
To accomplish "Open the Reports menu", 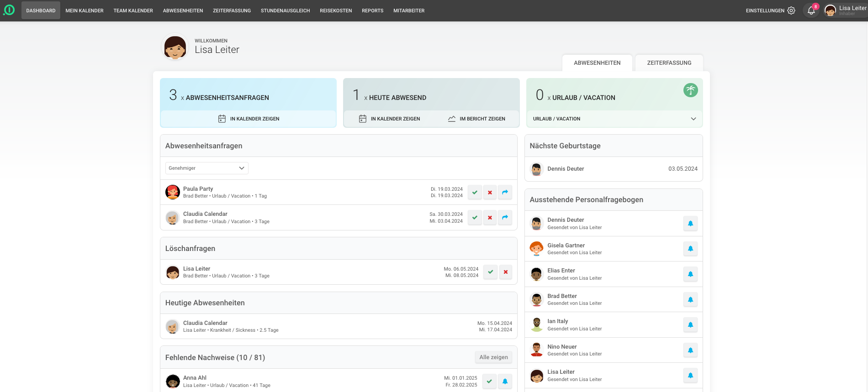I will pos(372,10).
